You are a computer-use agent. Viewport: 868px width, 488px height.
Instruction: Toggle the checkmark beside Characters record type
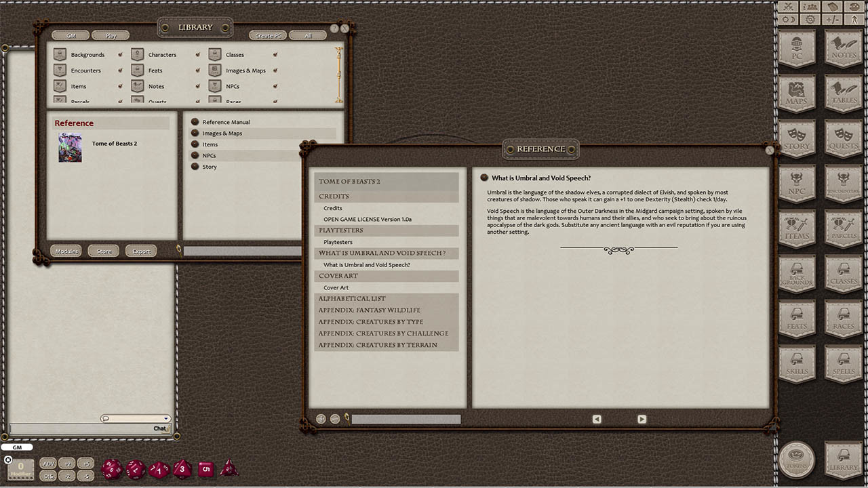click(198, 54)
